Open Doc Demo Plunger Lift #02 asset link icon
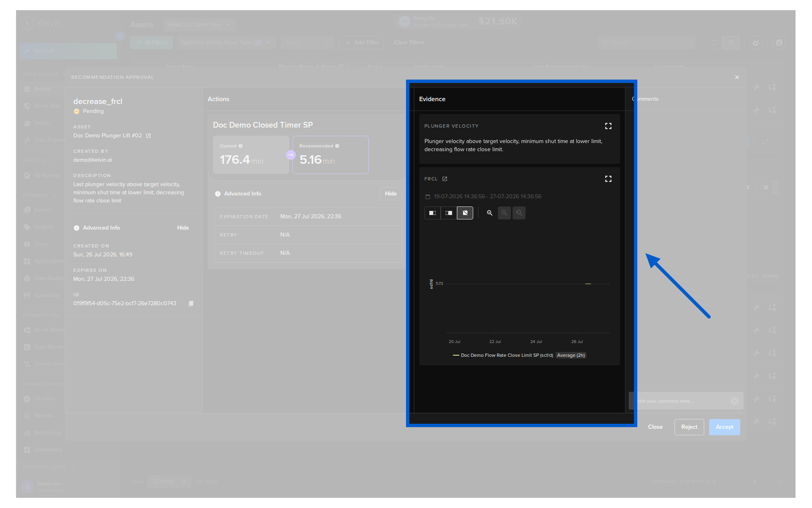 tap(148, 136)
